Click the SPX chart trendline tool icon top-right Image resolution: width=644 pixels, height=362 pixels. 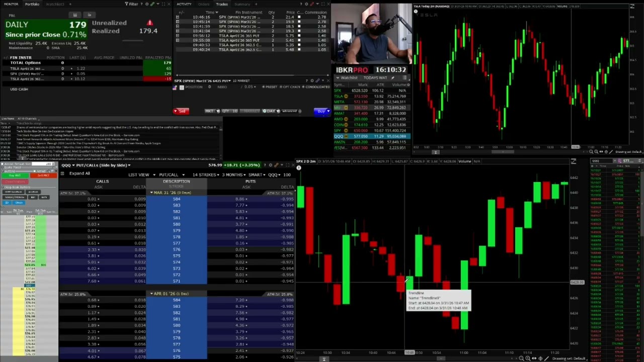[574, 161]
